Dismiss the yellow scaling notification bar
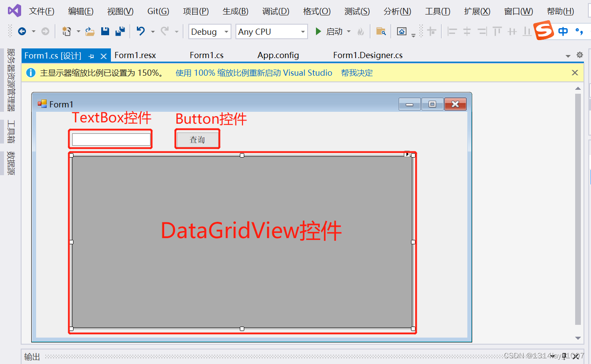Image resolution: width=591 pixels, height=364 pixels. [x=575, y=73]
